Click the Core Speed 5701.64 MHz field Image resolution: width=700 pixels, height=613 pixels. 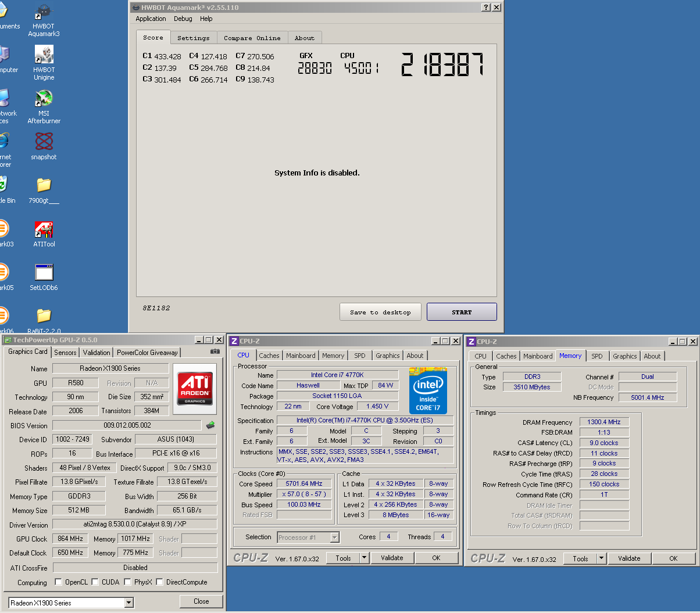(304, 483)
